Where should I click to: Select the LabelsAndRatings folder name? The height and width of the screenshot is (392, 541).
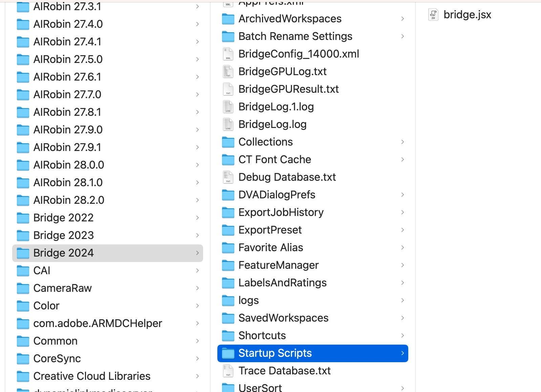pyautogui.click(x=283, y=283)
